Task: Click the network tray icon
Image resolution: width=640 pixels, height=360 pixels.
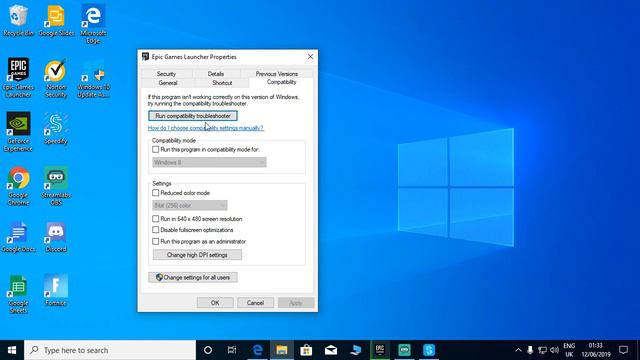Action: (x=542, y=350)
